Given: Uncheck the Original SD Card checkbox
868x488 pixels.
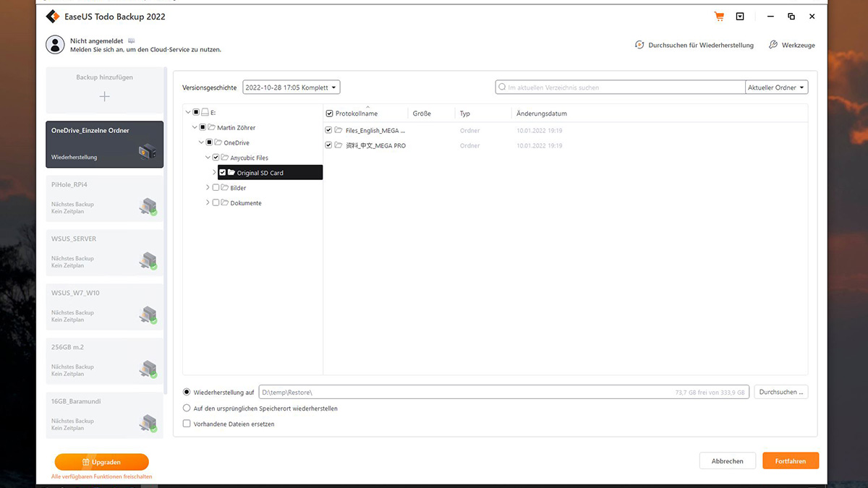Looking at the screenshot, I should [222, 173].
